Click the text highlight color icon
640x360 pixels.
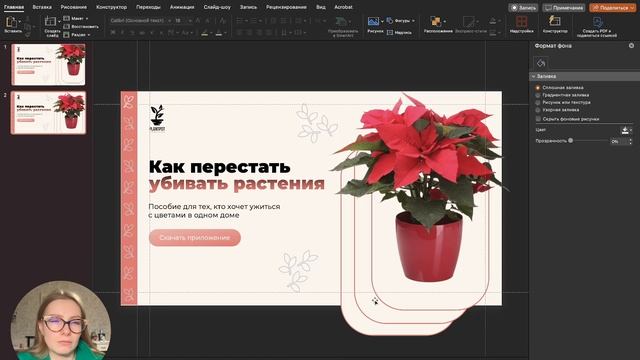tap(205, 33)
